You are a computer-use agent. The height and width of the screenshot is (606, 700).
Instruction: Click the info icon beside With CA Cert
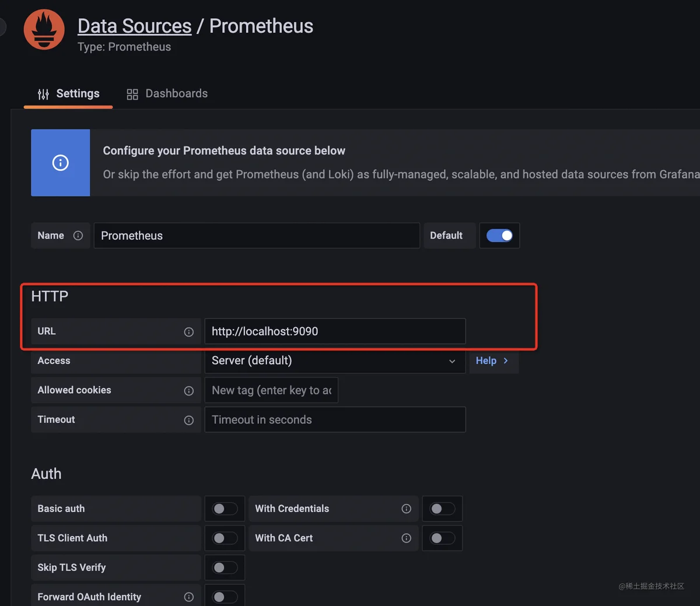pos(407,538)
